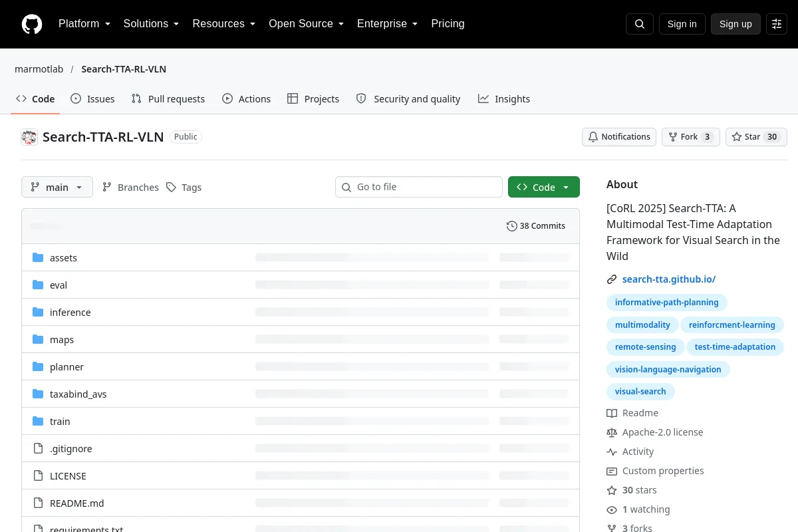Select the test-time-adaptation topic tag

point(735,347)
